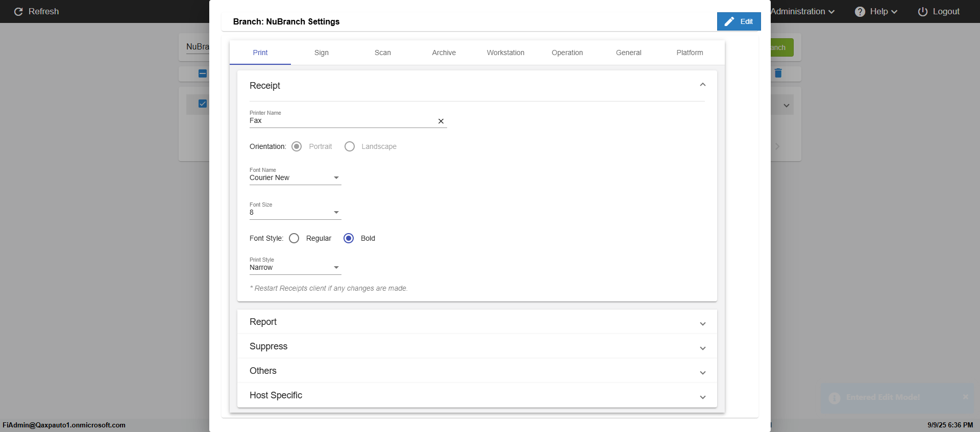The width and height of the screenshot is (980, 432).
Task: Click the info icon in the notification toast
Action: click(835, 398)
